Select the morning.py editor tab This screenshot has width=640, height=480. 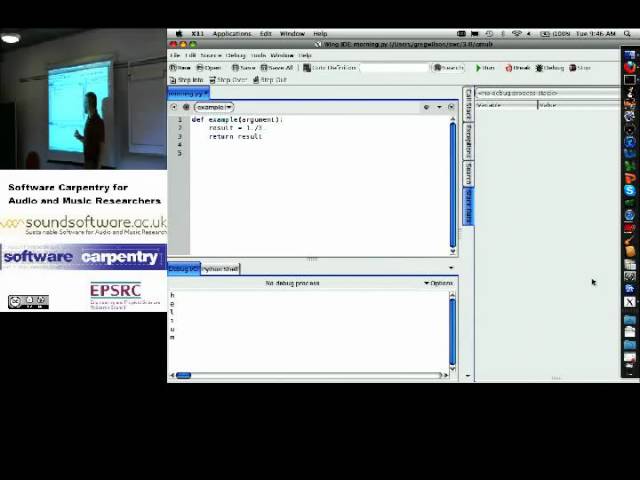(x=188, y=93)
